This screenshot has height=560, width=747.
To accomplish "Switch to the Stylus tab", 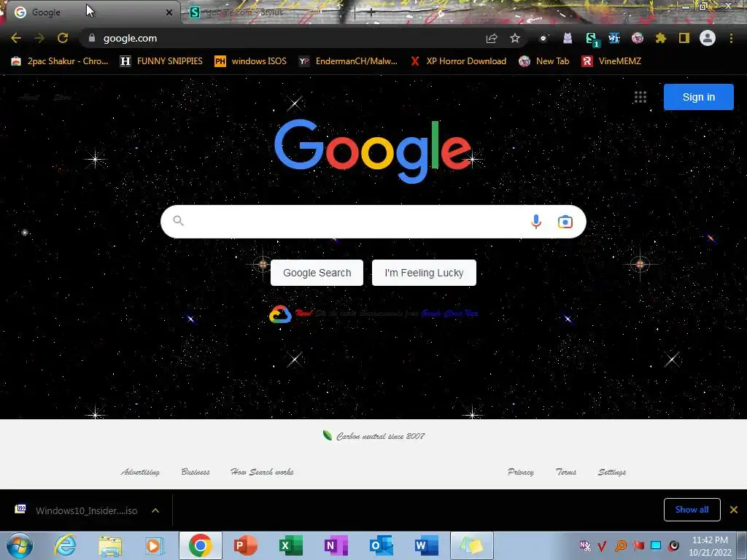I will pyautogui.click(x=267, y=12).
